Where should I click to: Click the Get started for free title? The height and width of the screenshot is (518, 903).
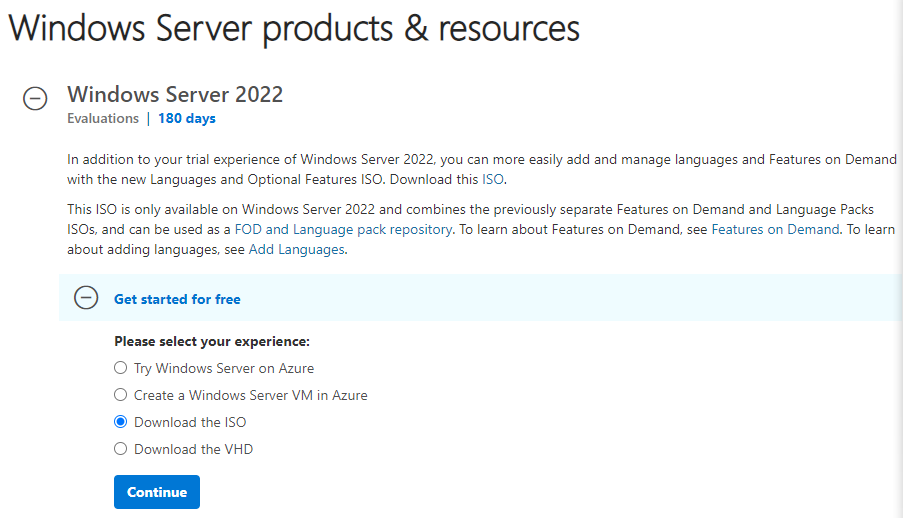click(177, 299)
